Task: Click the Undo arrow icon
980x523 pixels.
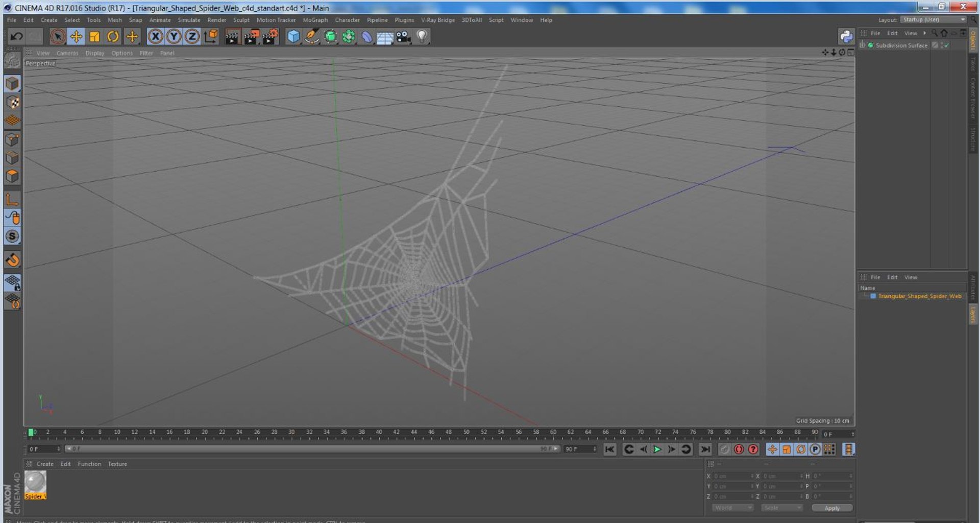Action: click(16, 36)
